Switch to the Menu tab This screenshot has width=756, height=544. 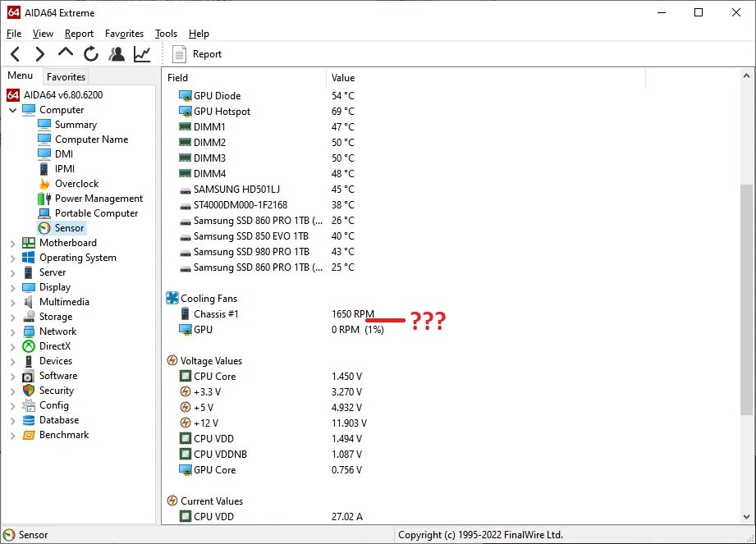pyautogui.click(x=21, y=75)
